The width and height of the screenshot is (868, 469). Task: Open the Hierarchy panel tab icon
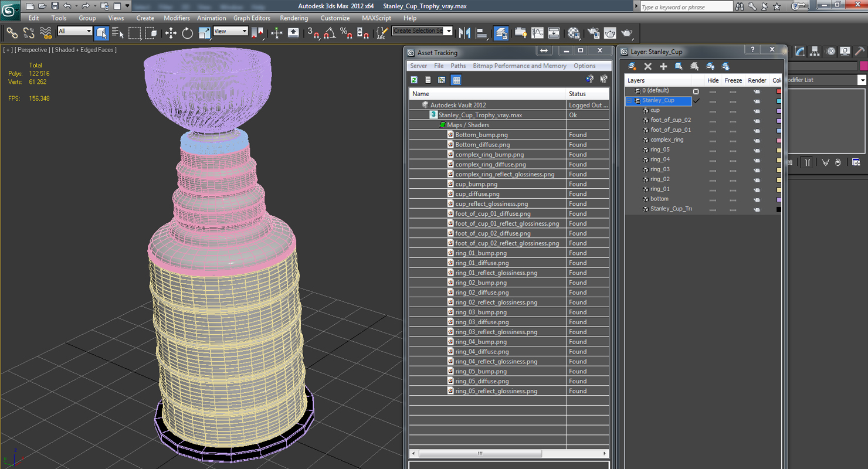coord(815,52)
